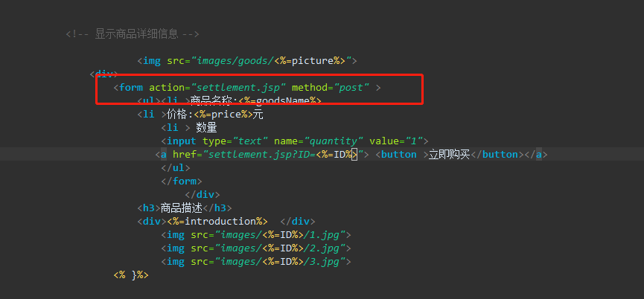Click the picture expression in the img src
The height and width of the screenshot is (299, 644).
310,61
